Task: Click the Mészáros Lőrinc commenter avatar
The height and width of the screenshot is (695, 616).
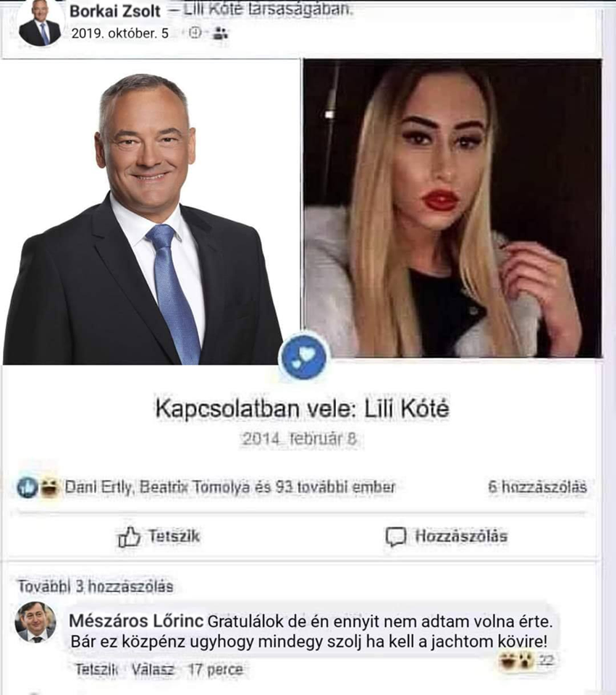Action: (x=35, y=623)
